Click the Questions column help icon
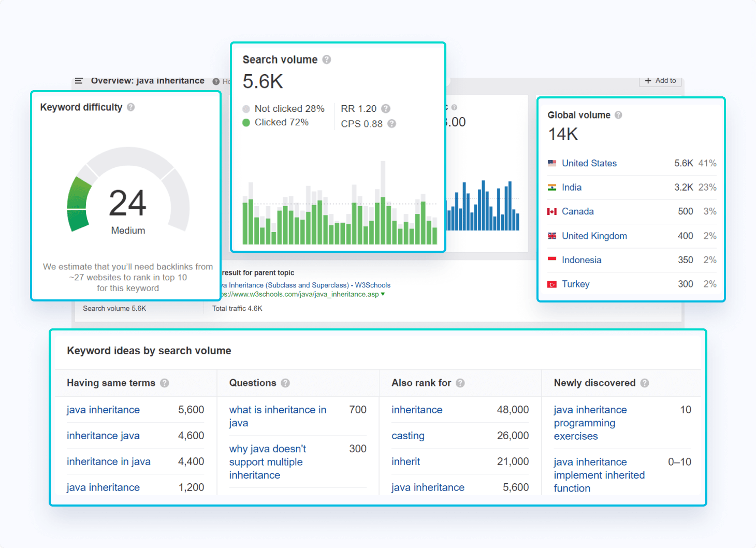 coord(285,383)
